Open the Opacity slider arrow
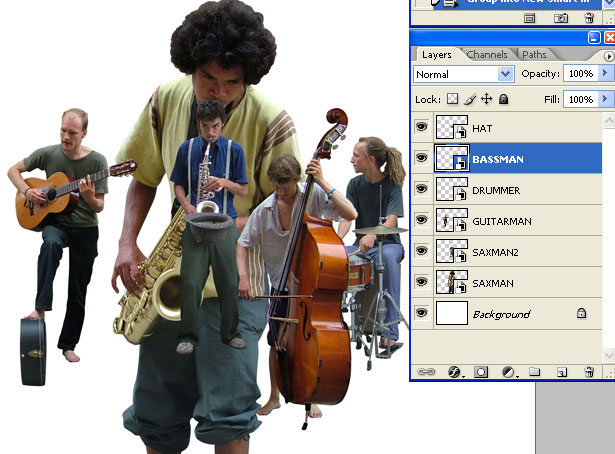The height and width of the screenshot is (454, 615). [x=605, y=73]
